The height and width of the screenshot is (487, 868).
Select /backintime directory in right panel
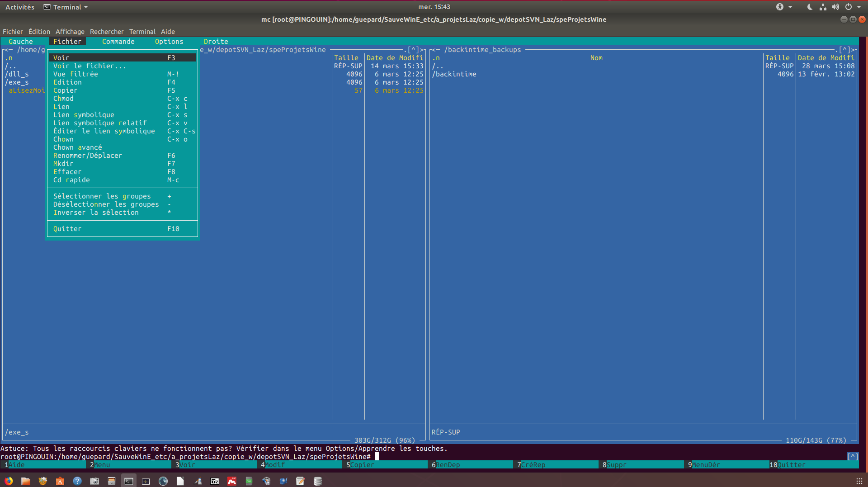coord(454,74)
